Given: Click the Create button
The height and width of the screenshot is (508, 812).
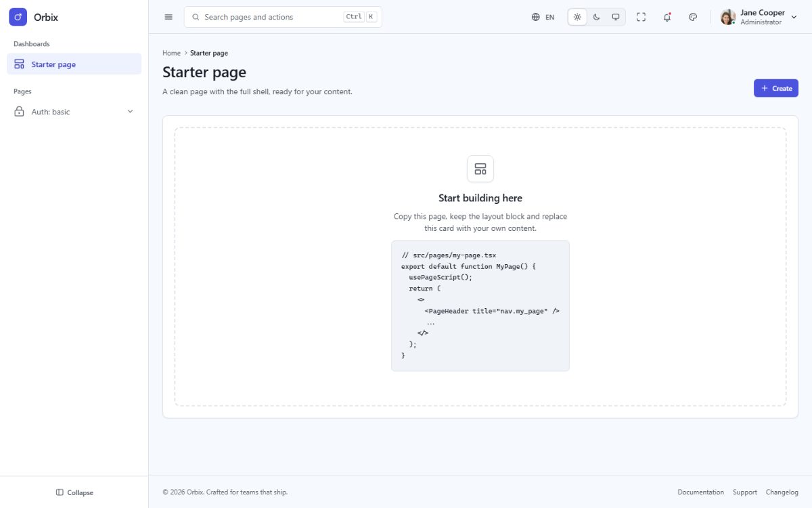Looking at the screenshot, I should 776,88.
